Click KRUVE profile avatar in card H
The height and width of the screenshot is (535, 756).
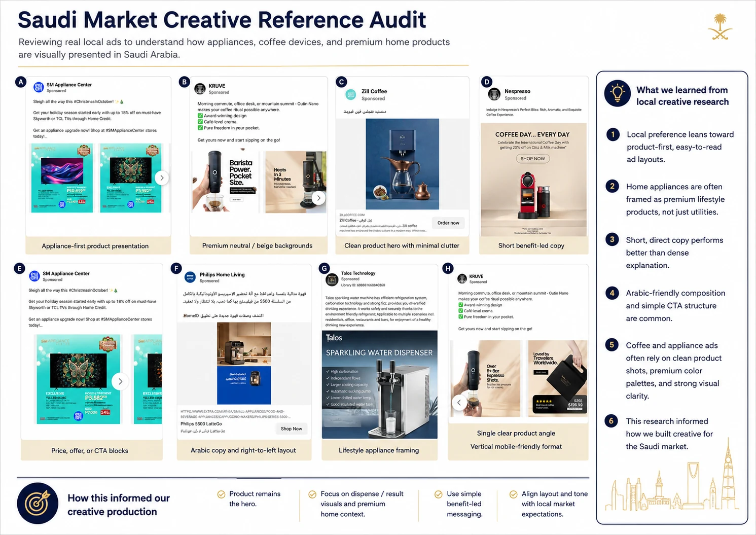point(462,278)
